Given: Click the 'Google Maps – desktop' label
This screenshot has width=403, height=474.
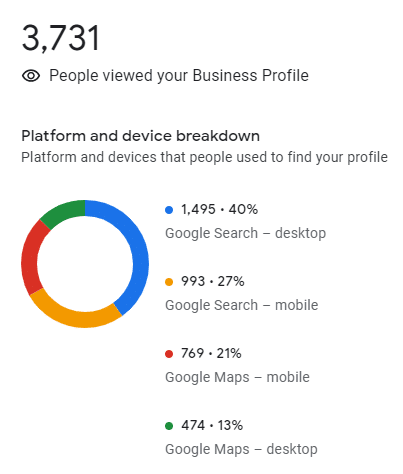Looking at the screenshot, I should click(241, 449).
